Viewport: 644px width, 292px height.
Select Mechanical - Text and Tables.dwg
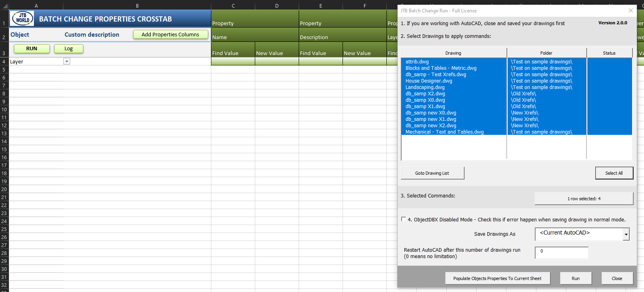tap(445, 132)
